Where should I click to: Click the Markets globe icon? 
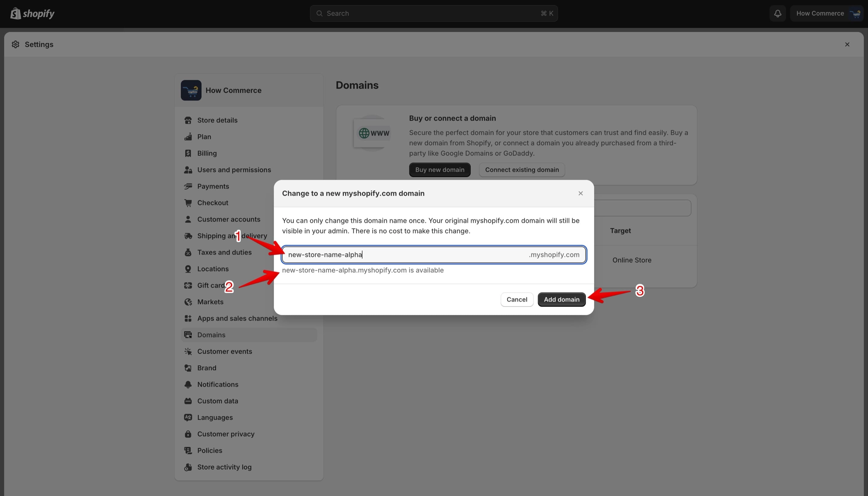[x=188, y=302]
